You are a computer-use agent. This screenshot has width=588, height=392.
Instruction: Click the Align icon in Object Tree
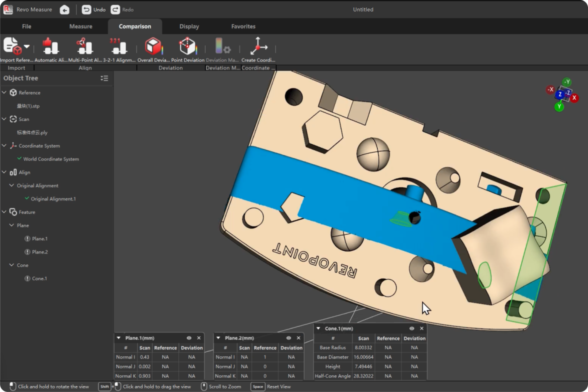click(13, 172)
